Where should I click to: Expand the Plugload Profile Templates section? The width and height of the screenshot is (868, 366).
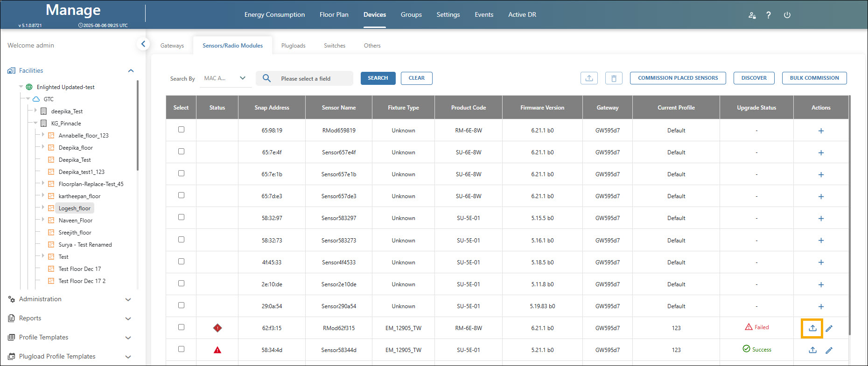(x=128, y=357)
